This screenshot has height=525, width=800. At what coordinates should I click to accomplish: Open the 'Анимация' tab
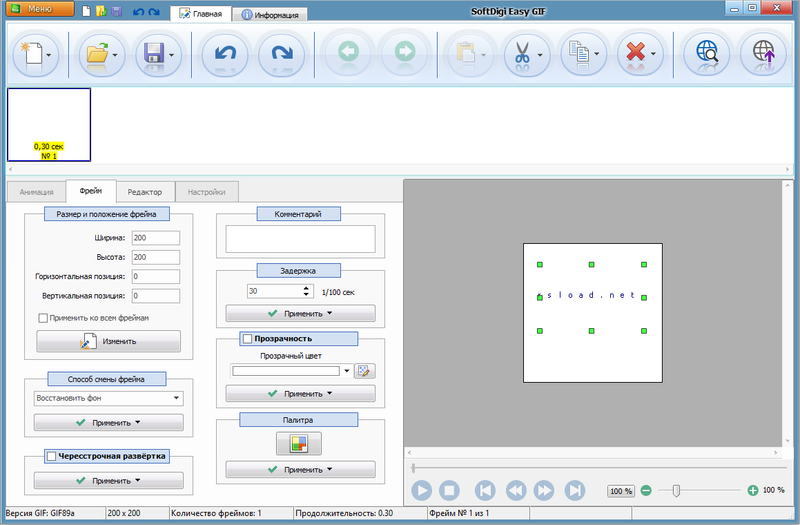[36, 192]
